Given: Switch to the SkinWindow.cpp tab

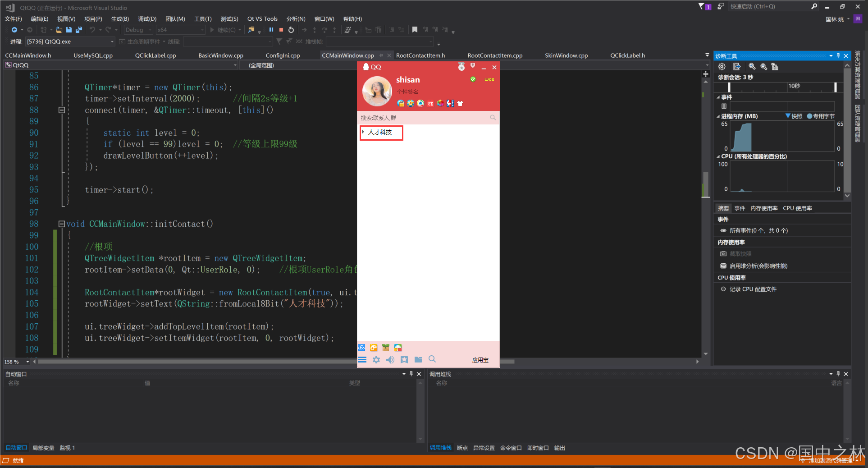Looking at the screenshot, I should pyautogui.click(x=566, y=55).
